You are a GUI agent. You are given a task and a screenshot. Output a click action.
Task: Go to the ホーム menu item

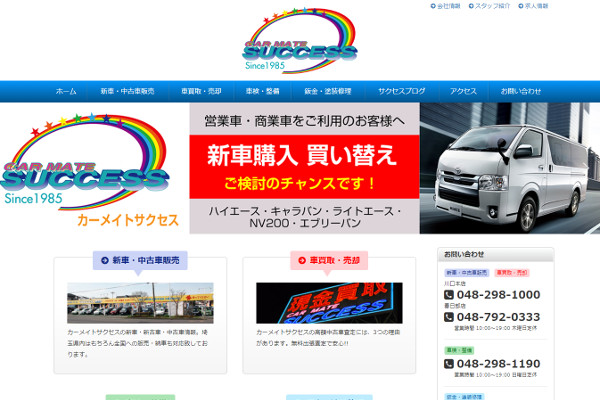click(x=66, y=91)
